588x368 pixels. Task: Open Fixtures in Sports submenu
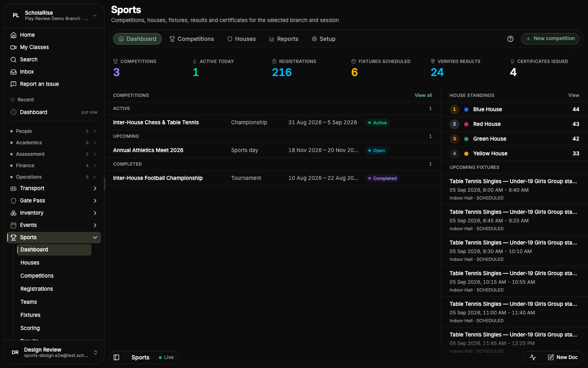point(54,315)
